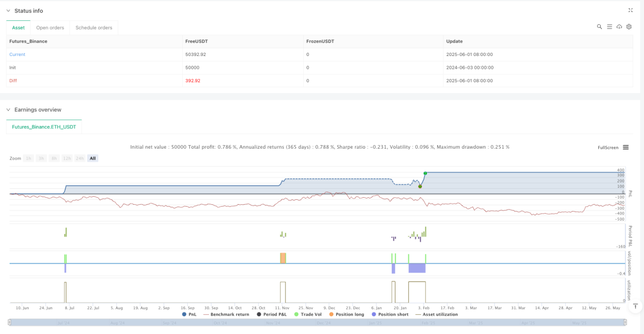Switch to the Open orders tab
The width and height of the screenshot is (644, 334).
pyautogui.click(x=50, y=28)
